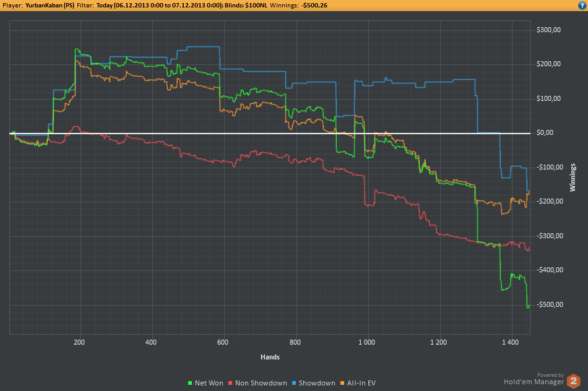
Task: Click the -$400,00 axis label
Action: (x=550, y=270)
